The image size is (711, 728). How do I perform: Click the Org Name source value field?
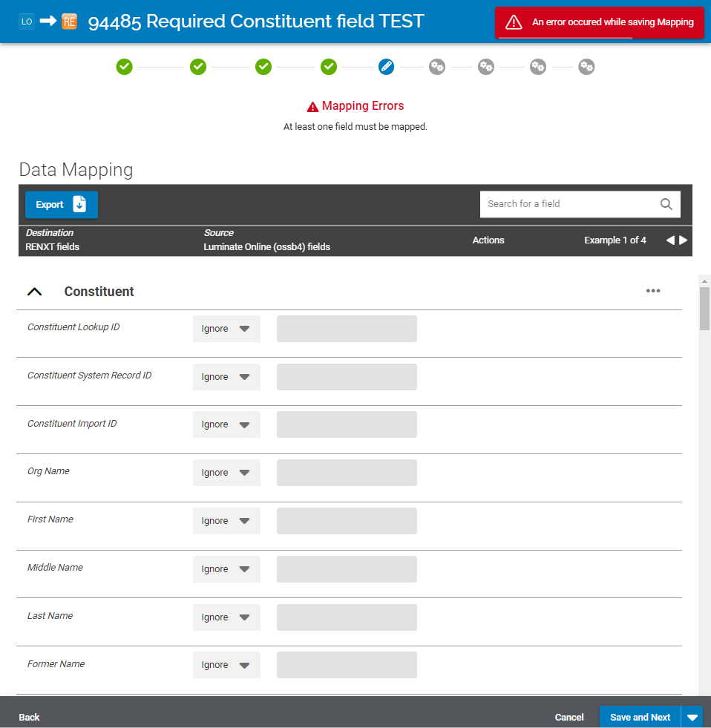coord(347,473)
